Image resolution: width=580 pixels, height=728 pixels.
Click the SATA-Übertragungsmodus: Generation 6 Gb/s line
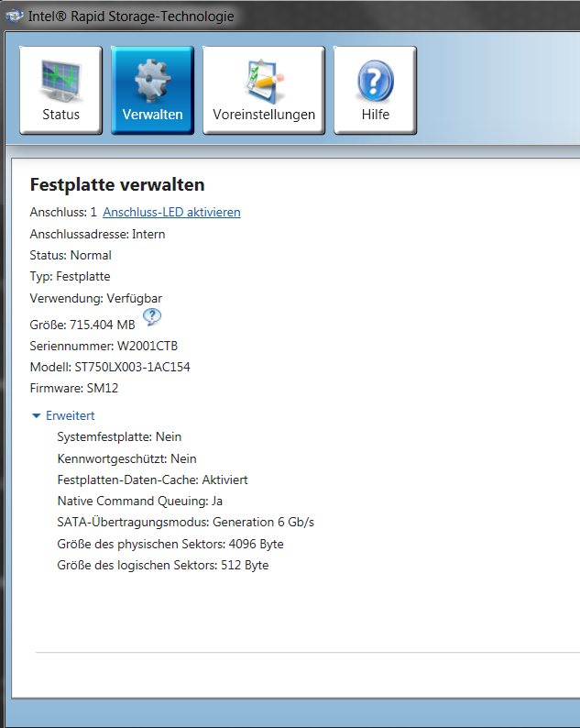coord(186,523)
